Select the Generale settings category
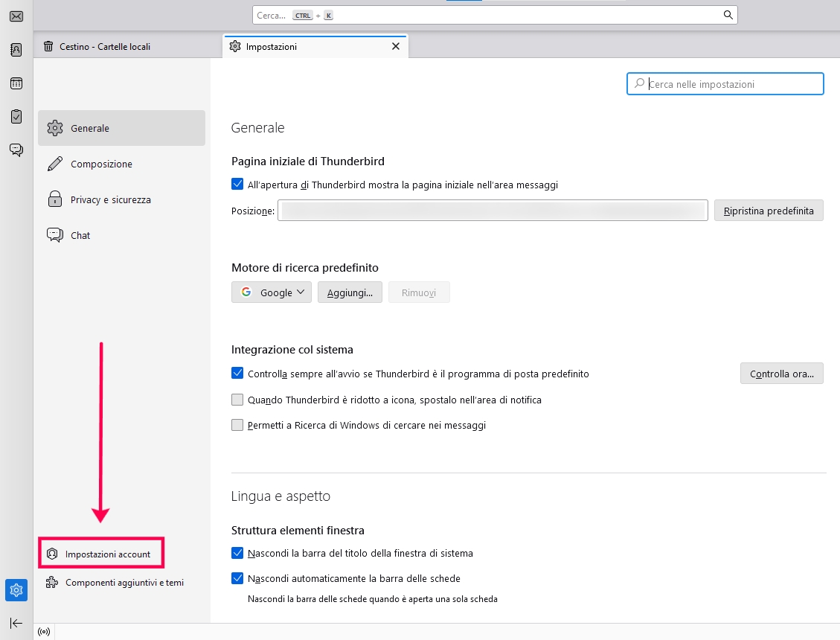This screenshot has width=840, height=640. [121, 128]
